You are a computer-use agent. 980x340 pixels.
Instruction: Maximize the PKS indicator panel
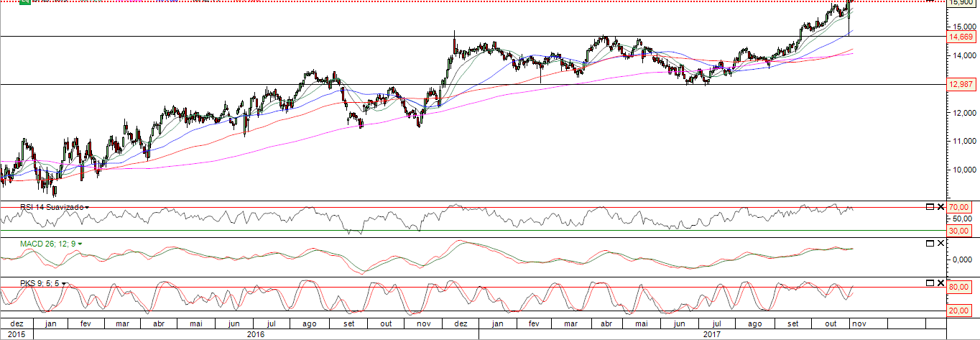[x=930, y=283]
